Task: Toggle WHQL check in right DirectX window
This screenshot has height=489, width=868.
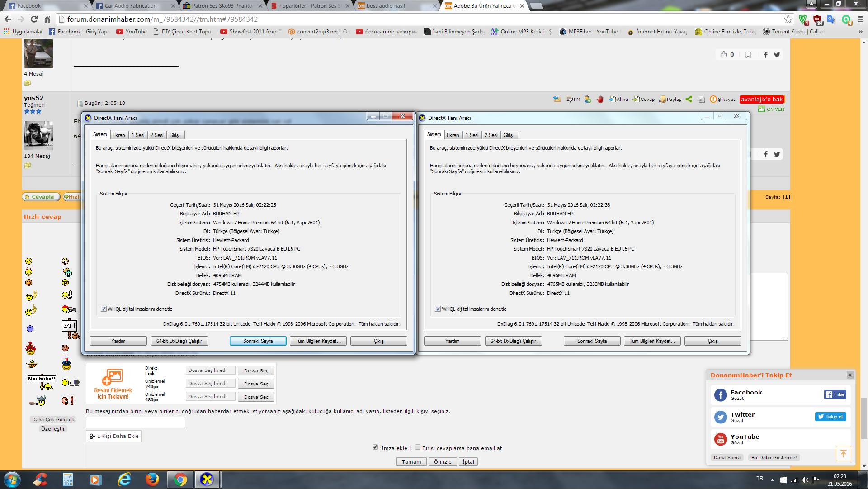Action: tap(438, 309)
